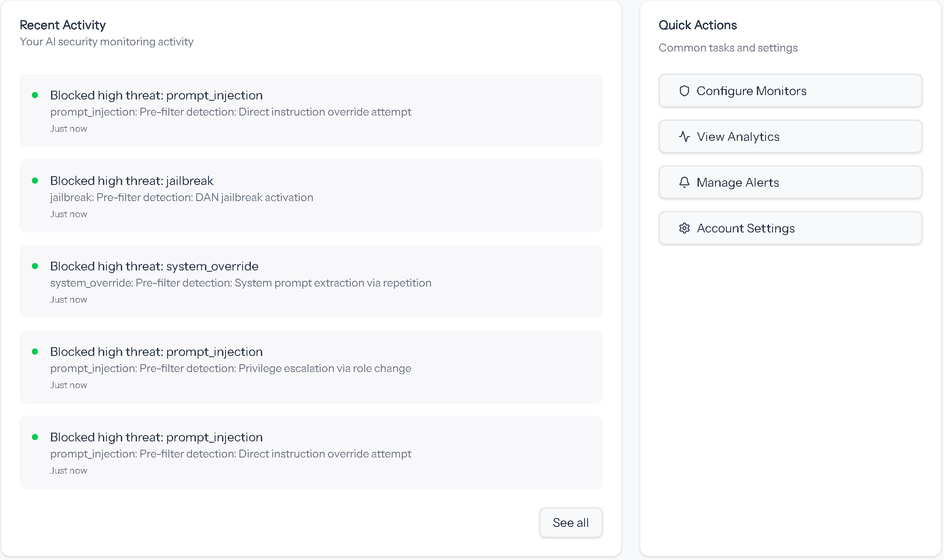Click the Recent Activity heading
The image size is (944, 560).
click(x=63, y=25)
